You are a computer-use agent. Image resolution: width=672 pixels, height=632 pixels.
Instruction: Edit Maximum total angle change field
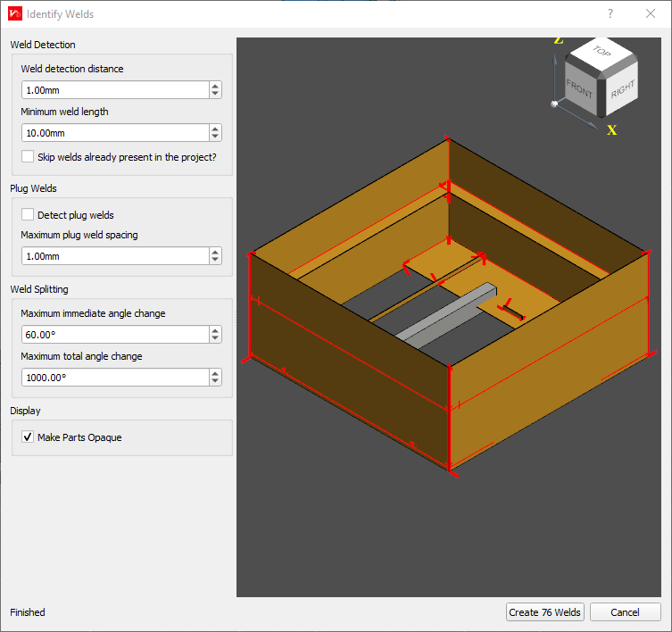pyautogui.click(x=115, y=378)
